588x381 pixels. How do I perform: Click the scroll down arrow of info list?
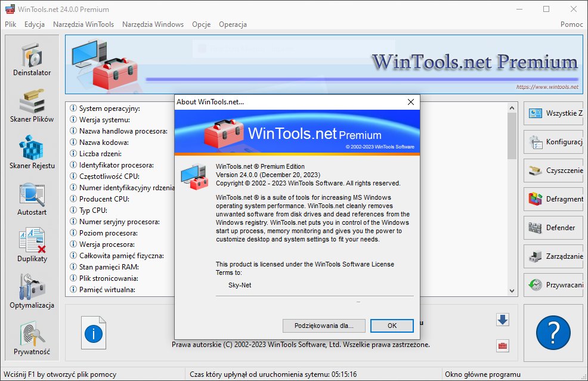tap(512, 290)
